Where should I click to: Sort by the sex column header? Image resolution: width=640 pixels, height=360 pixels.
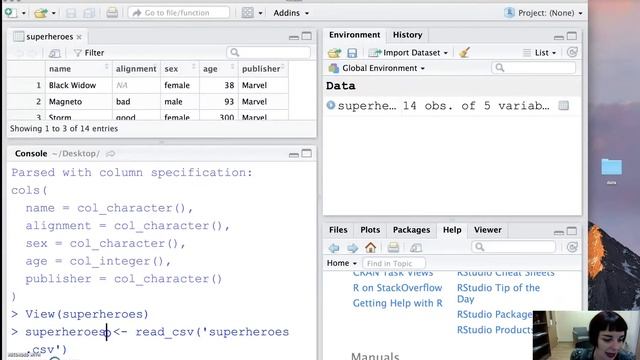180,69
